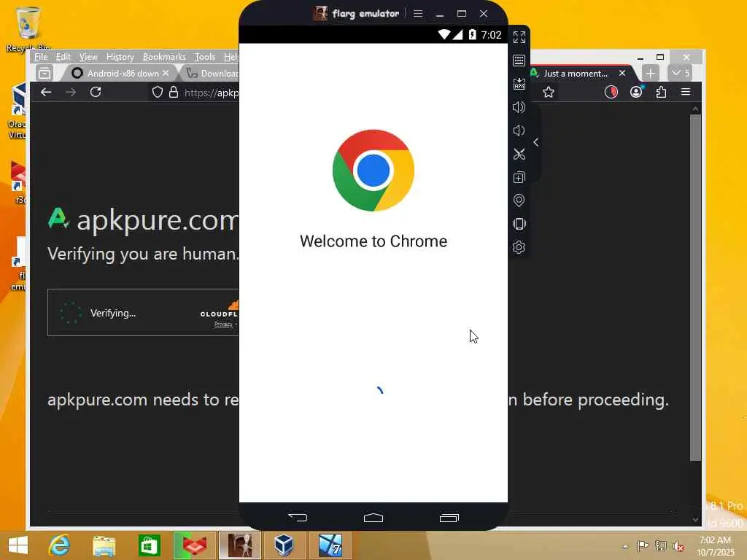Click the muted speaker tray icon
This screenshot has width=747, height=560.
(678, 545)
